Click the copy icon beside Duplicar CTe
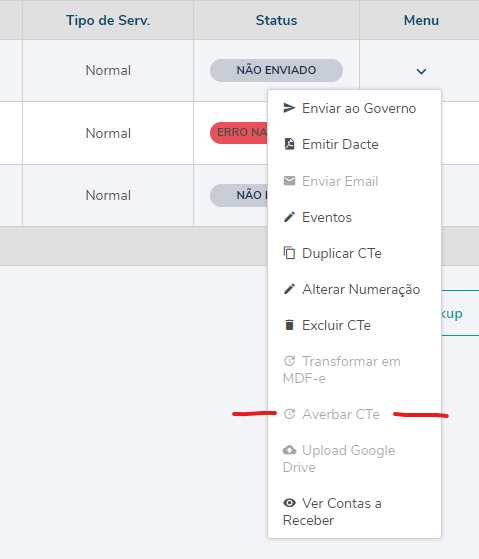 tap(289, 253)
